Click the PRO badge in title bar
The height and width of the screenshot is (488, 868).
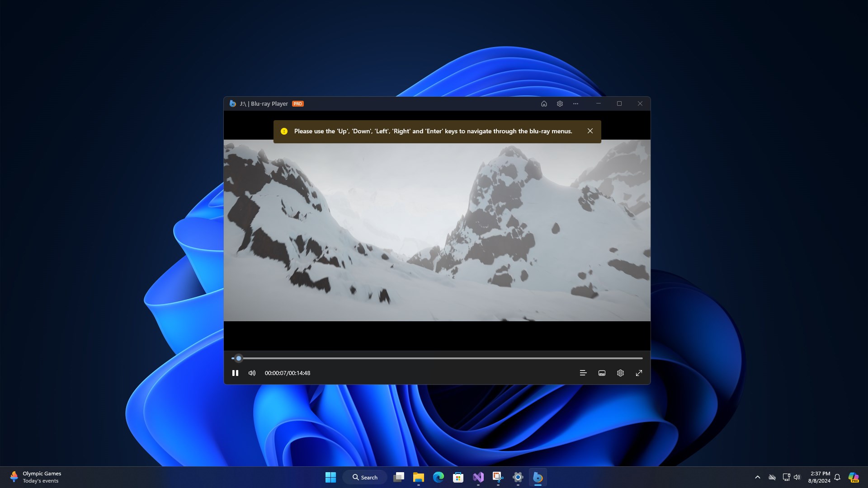(x=297, y=103)
